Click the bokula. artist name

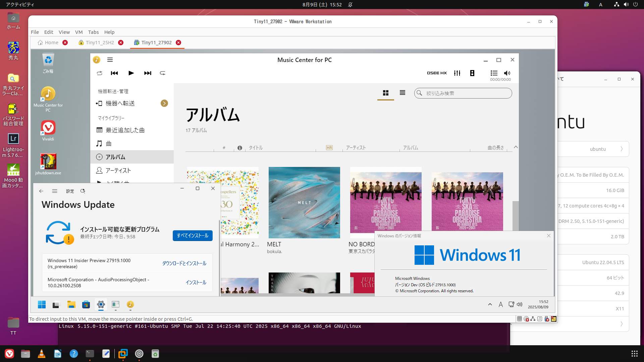(x=274, y=251)
